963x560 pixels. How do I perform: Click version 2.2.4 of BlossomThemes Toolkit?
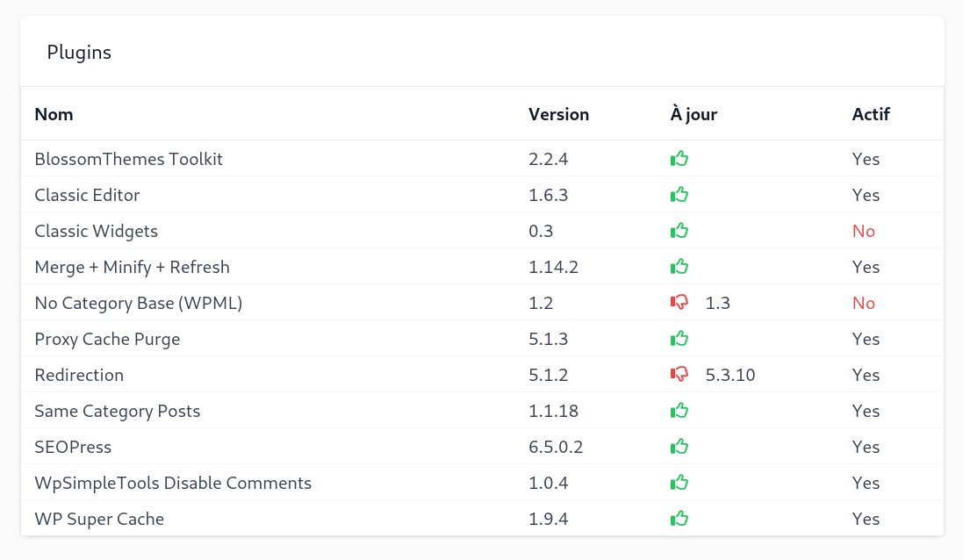pos(549,159)
